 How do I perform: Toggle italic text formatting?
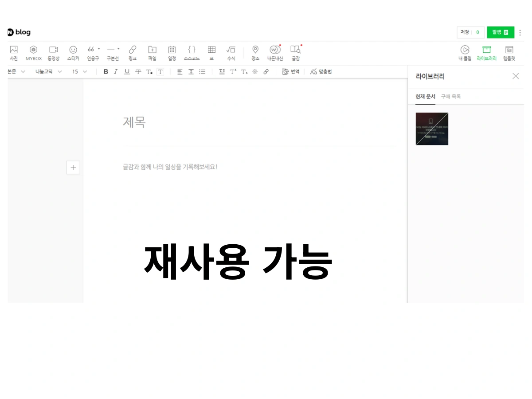coord(116,71)
